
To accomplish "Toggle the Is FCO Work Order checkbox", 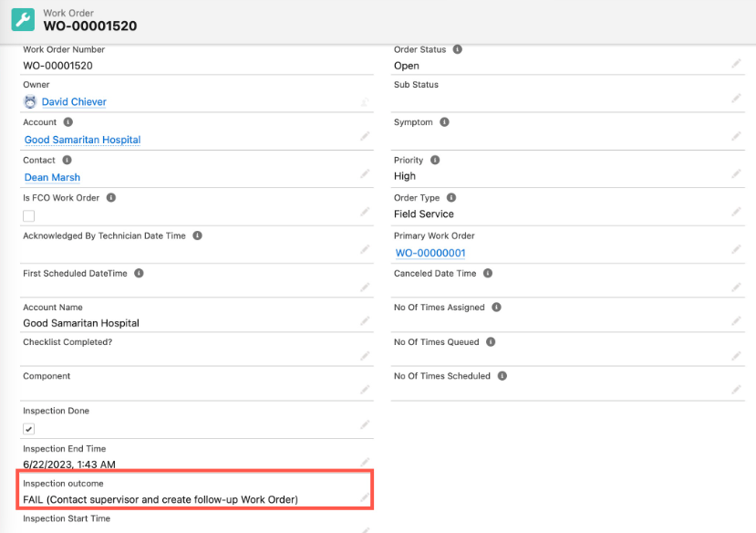I will point(28,216).
